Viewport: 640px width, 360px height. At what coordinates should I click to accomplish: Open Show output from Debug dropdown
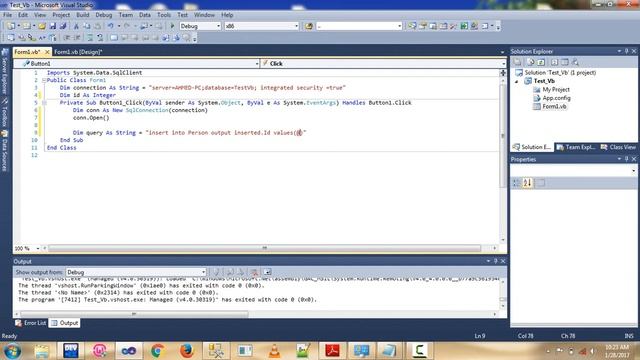click(x=136, y=272)
